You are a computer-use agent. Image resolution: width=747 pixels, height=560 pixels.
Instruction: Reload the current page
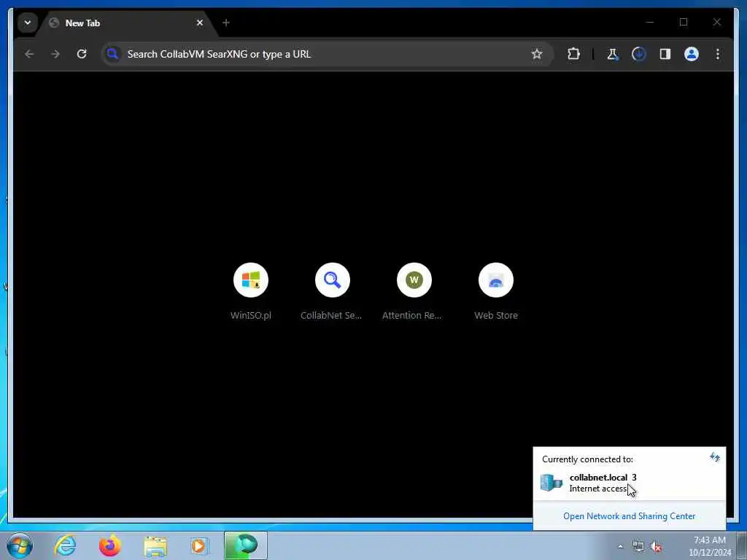pyautogui.click(x=82, y=54)
